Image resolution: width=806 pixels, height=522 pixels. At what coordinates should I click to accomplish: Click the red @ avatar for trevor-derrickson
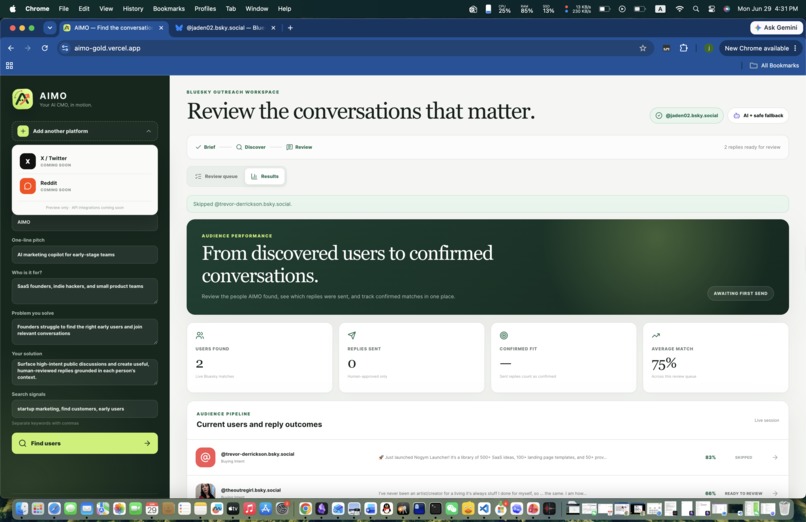coord(205,457)
